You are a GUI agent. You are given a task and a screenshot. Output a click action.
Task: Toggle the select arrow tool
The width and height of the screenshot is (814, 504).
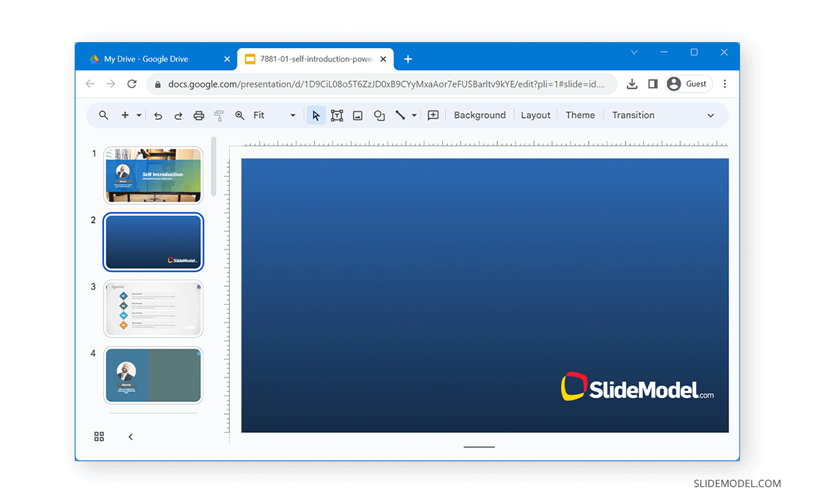coord(315,115)
